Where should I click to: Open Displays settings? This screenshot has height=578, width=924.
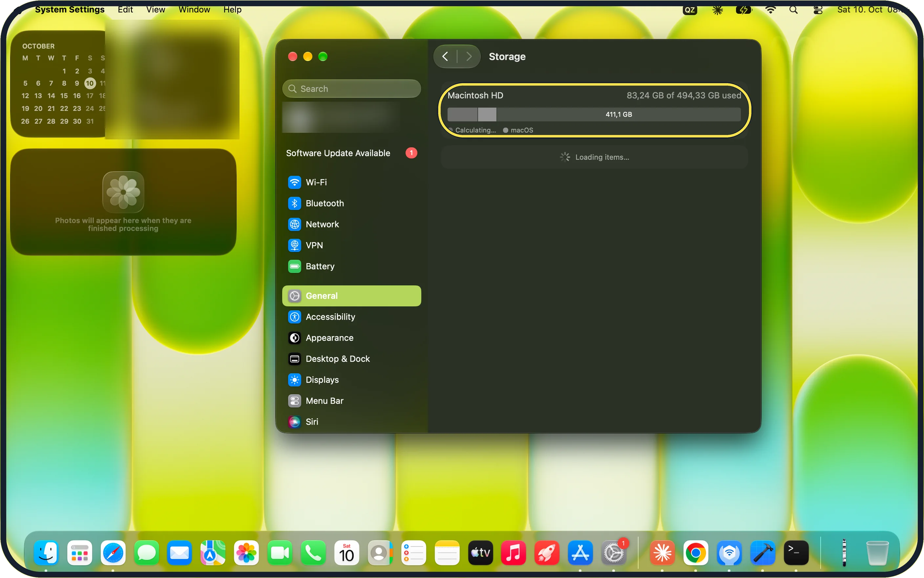coord(351,380)
